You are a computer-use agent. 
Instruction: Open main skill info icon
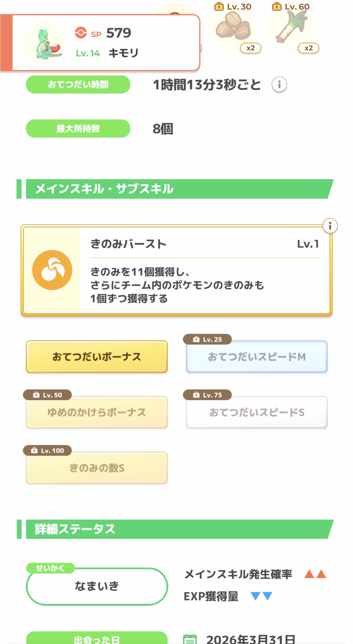click(x=330, y=226)
